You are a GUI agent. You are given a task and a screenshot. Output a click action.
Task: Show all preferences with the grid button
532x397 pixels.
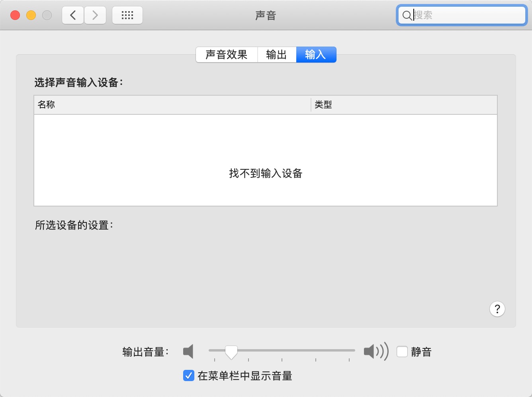tap(127, 16)
